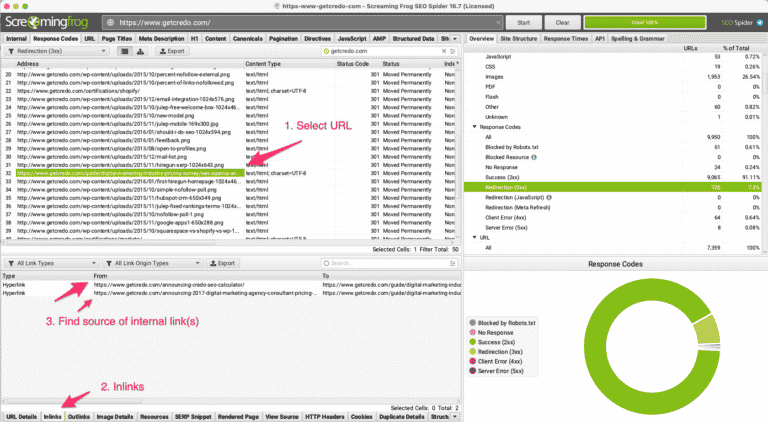Switch to the Canonicals tab
The width and height of the screenshot is (768, 422).
click(x=247, y=38)
